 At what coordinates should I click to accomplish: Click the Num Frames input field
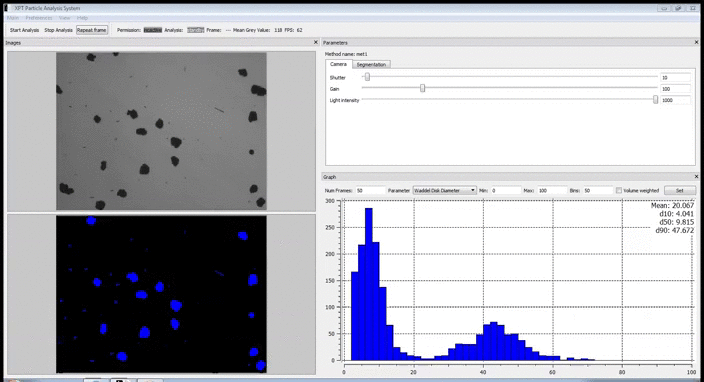click(370, 190)
